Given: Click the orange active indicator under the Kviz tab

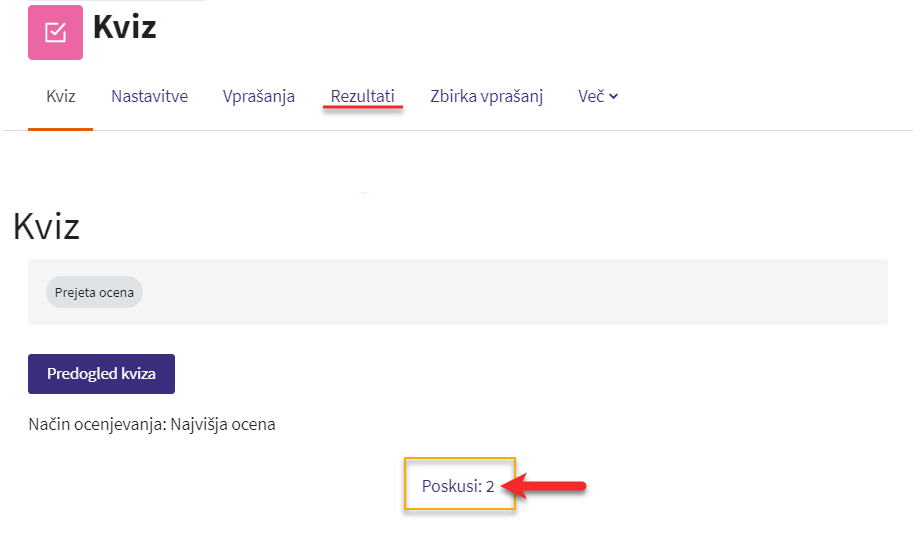Looking at the screenshot, I should (61, 129).
